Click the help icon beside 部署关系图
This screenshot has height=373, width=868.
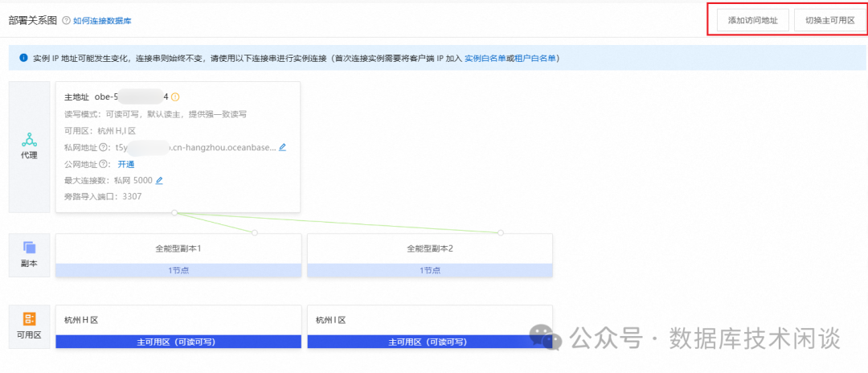66,21
